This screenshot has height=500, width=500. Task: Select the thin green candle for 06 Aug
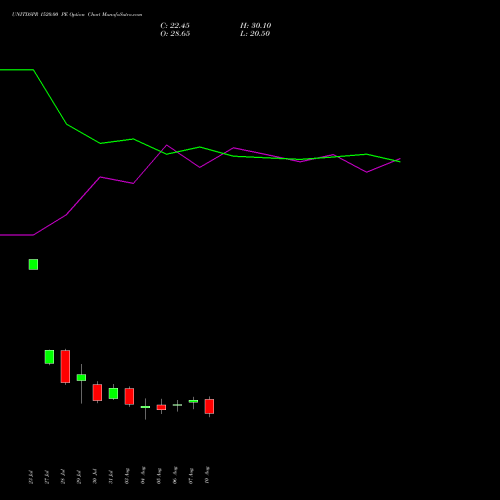177,405
